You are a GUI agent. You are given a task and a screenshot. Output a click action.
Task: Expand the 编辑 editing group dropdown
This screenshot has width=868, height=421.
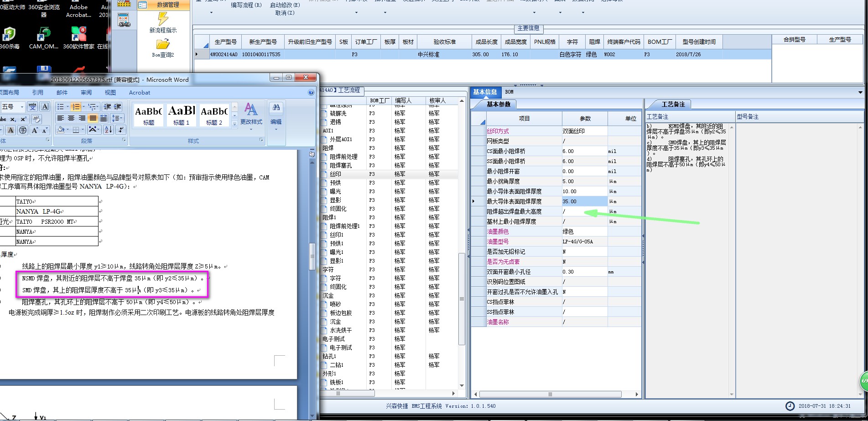point(276,129)
